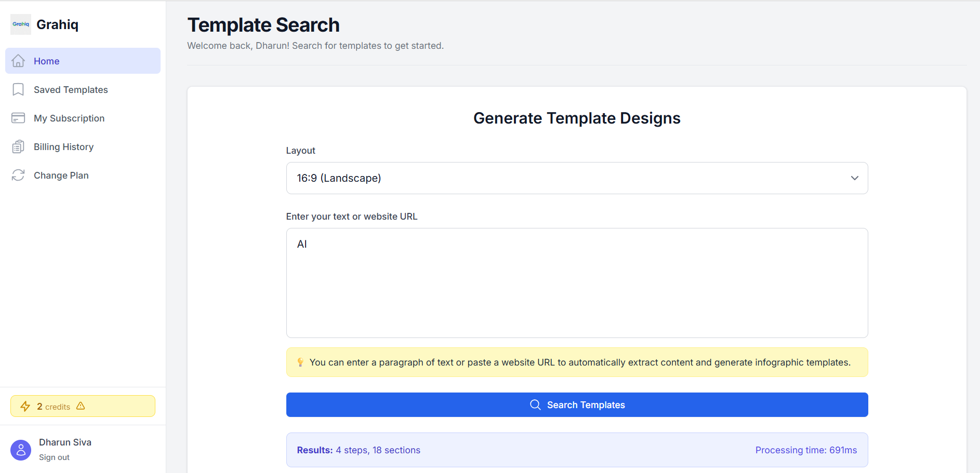
Task: Go to Saved Templates page
Action: coord(71,90)
